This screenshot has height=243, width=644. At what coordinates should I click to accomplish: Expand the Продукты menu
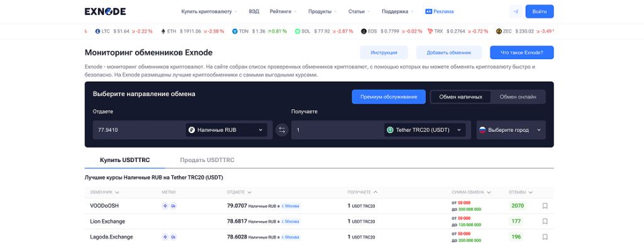pos(323,11)
